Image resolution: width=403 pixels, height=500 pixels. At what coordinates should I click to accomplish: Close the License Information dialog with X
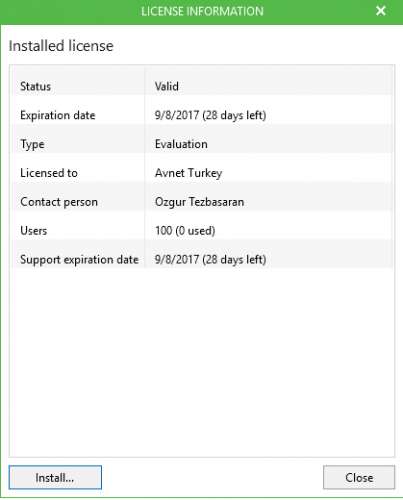tap(381, 11)
